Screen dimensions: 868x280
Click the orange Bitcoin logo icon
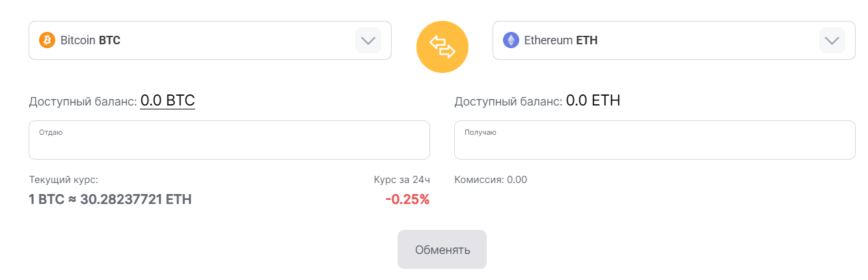(x=47, y=40)
